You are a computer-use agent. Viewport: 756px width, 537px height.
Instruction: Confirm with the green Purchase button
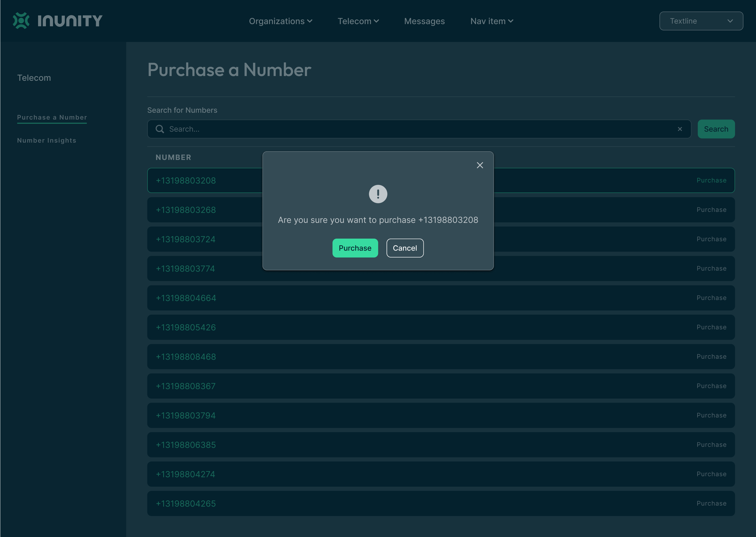(x=355, y=248)
